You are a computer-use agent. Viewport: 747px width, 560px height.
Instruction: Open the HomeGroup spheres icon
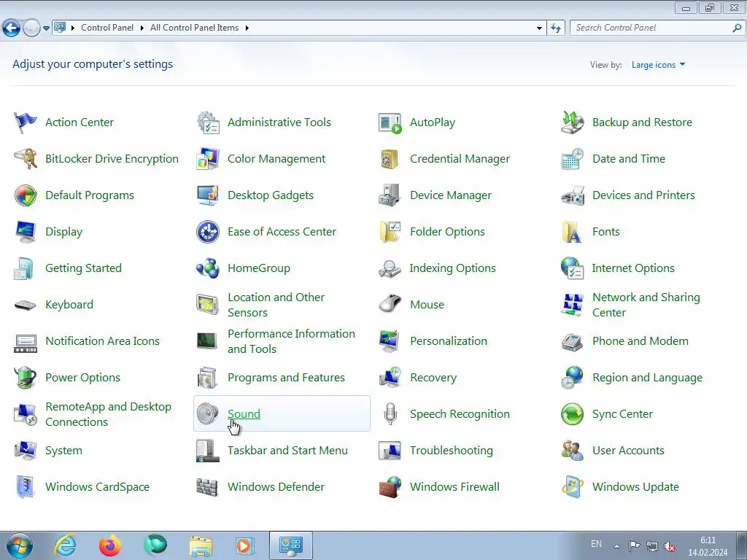coord(208,268)
